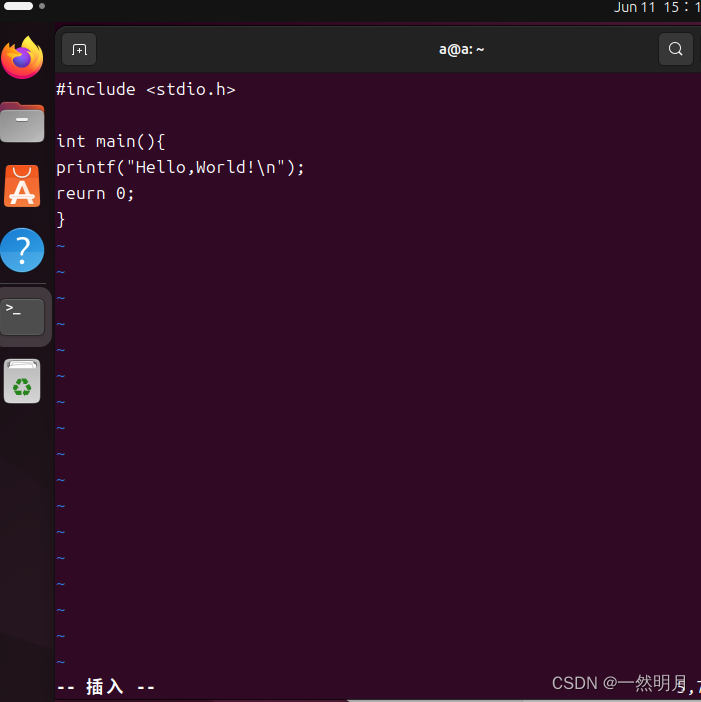Click the int main(){ line
The image size is (701, 702).
111,141
